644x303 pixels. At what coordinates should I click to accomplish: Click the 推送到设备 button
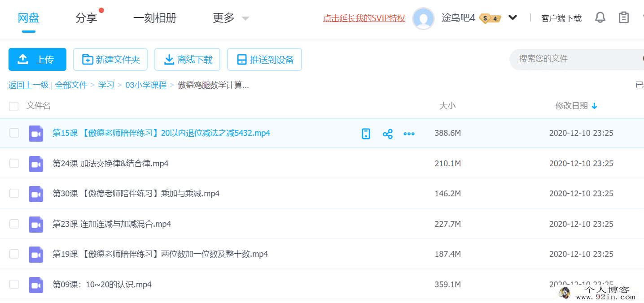pyautogui.click(x=264, y=60)
